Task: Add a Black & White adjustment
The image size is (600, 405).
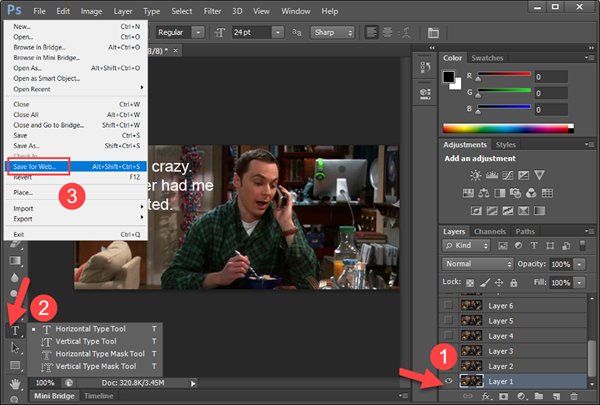Action: pos(500,193)
